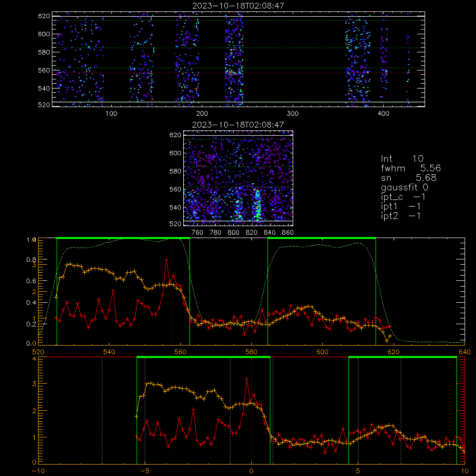Click the top wide spectrogram image
Screen dimensions: 476x476
(x=238, y=59)
